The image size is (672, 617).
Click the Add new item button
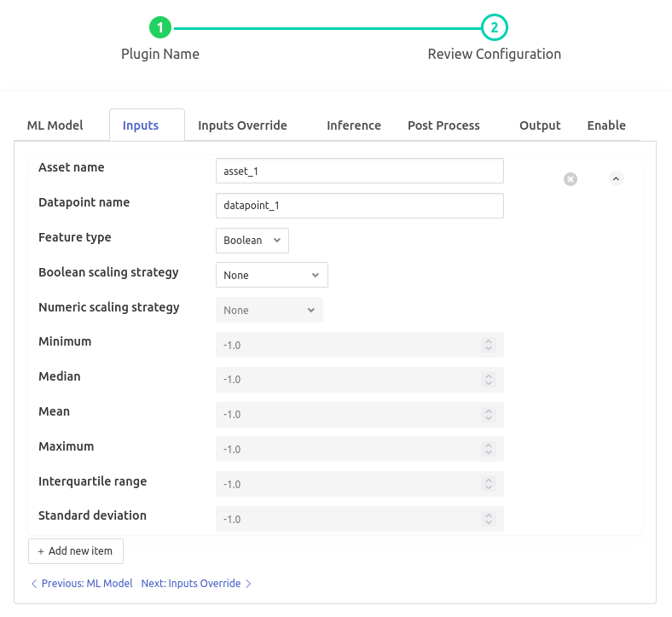tap(76, 551)
